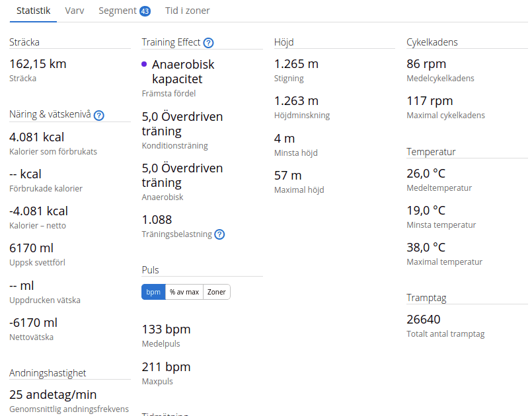Image resolution: width=532 pixels, height=416 pixels.
Task: Go to Tid i zoner tab
Action: pos(187,11)
